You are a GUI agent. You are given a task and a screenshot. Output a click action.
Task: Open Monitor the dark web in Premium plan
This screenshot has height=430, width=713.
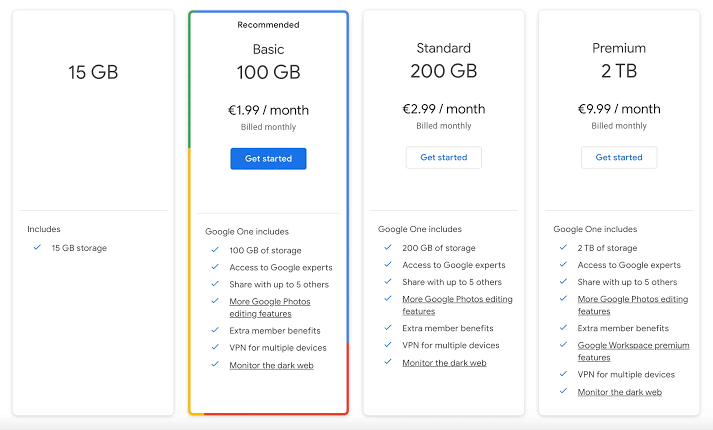pyautogui.click(x=620, y=392)
